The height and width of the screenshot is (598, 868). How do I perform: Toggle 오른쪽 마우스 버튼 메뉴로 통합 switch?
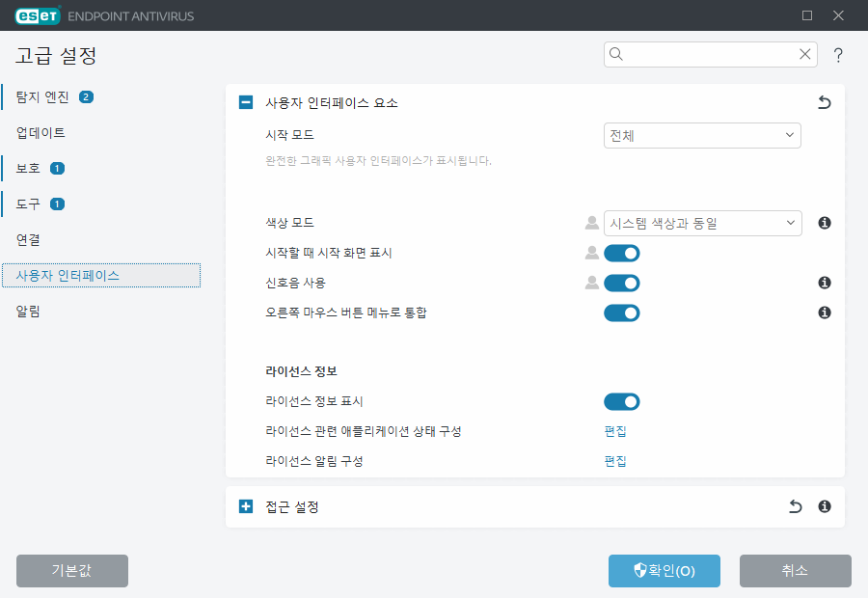(x=621, y=313)
